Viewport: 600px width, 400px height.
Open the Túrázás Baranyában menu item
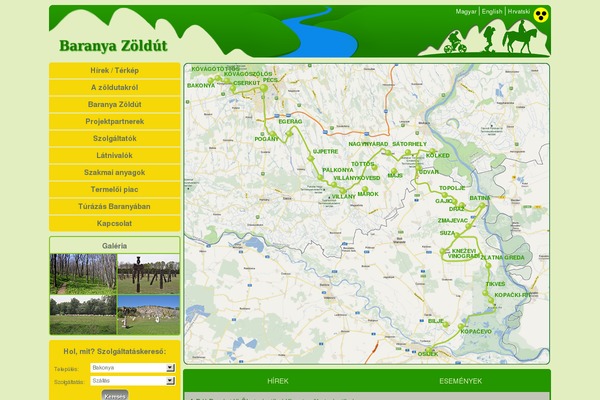pos(114,206)
